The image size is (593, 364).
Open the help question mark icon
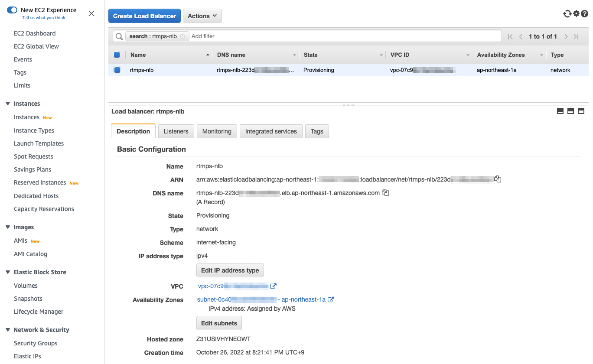(x=584, y=14)
